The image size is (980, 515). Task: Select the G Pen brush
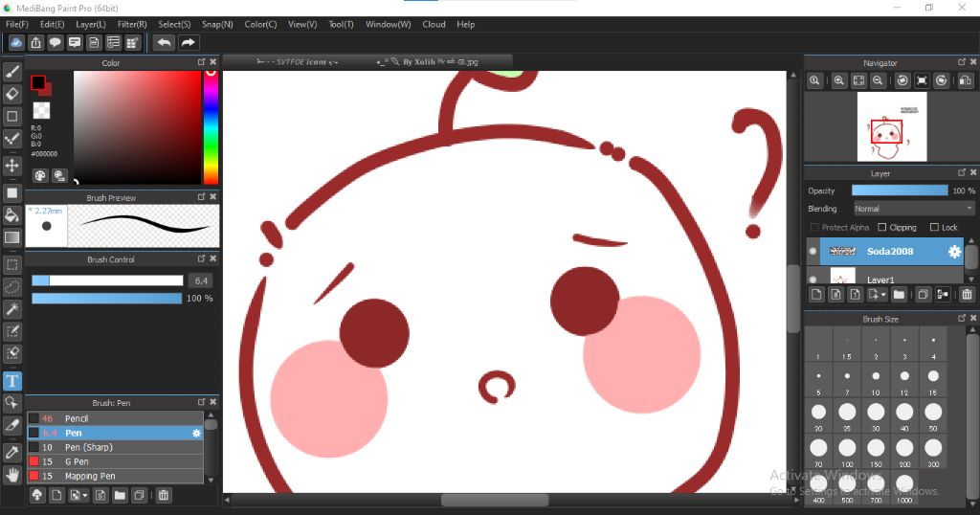tap(115, 461)
